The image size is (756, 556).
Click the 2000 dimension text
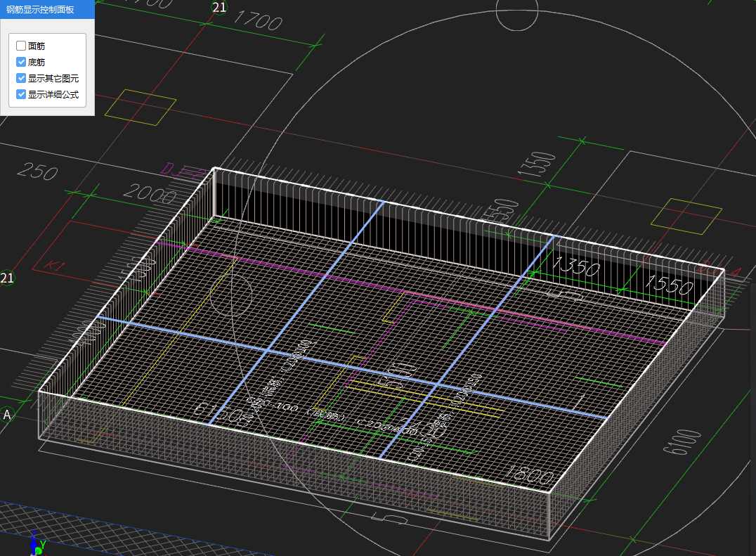click(x=150, y=193)
